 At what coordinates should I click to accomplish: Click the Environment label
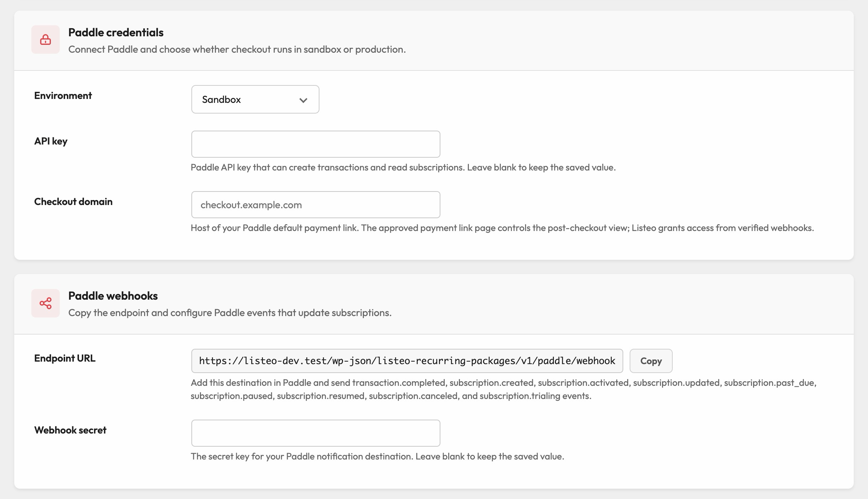(63, 95)
